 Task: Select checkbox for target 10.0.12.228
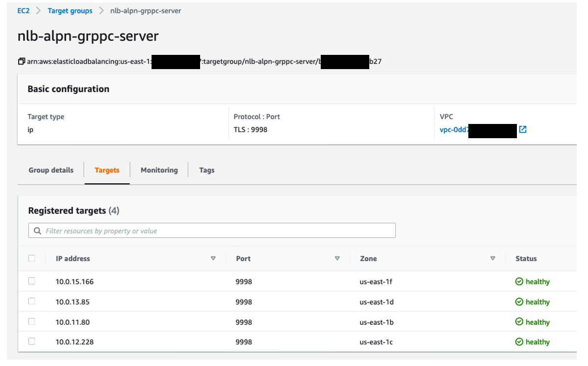click(32, 342)
